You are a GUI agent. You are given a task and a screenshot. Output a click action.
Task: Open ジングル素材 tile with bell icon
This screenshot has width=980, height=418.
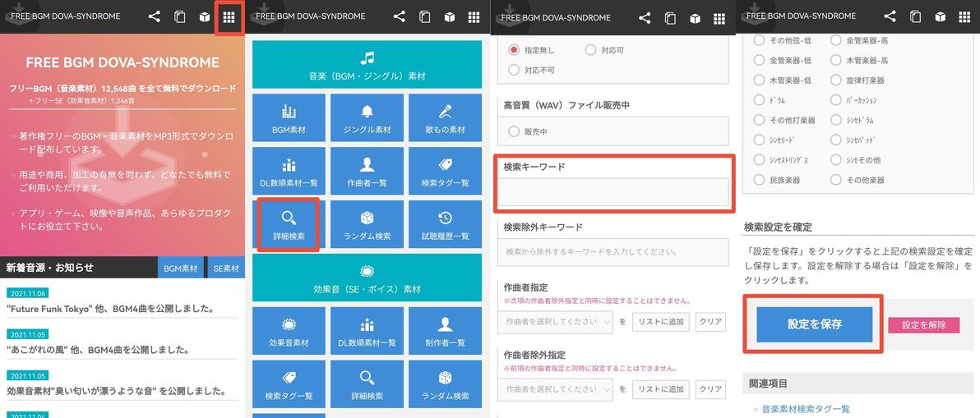[x=367, y=118]
